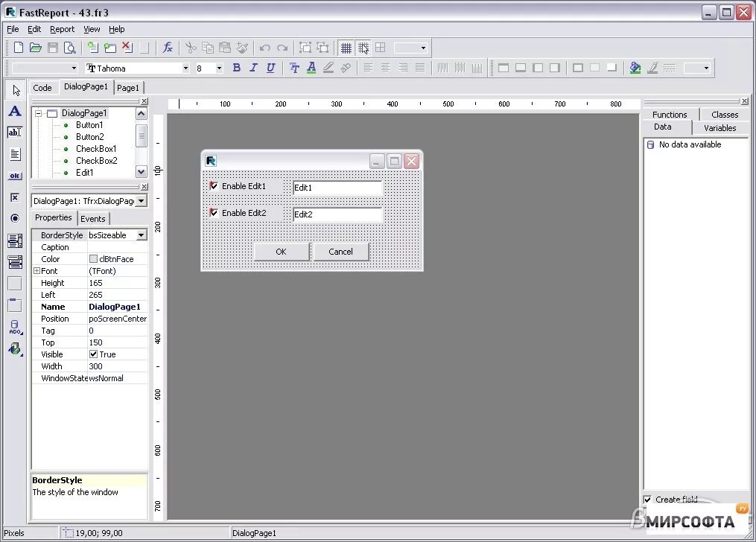Toggle the Show Grid icon
The width and height of the screenshot is (756, 542).
[x=346, y=48]
